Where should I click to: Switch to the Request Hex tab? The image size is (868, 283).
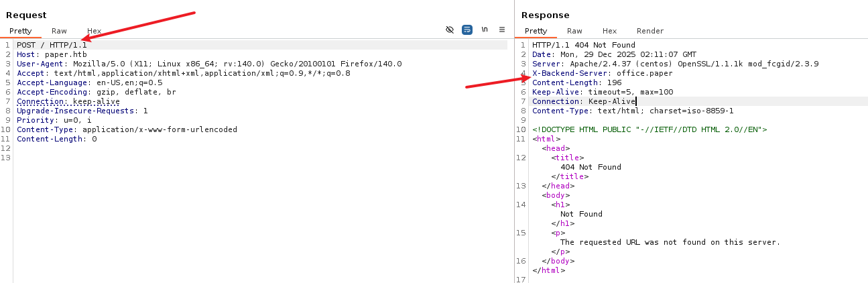[94, 31]
